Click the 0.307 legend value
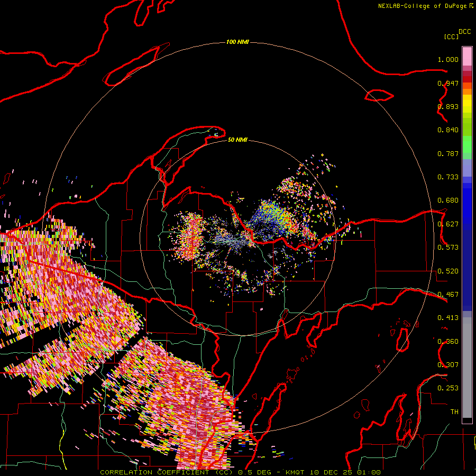 (448, 365)
